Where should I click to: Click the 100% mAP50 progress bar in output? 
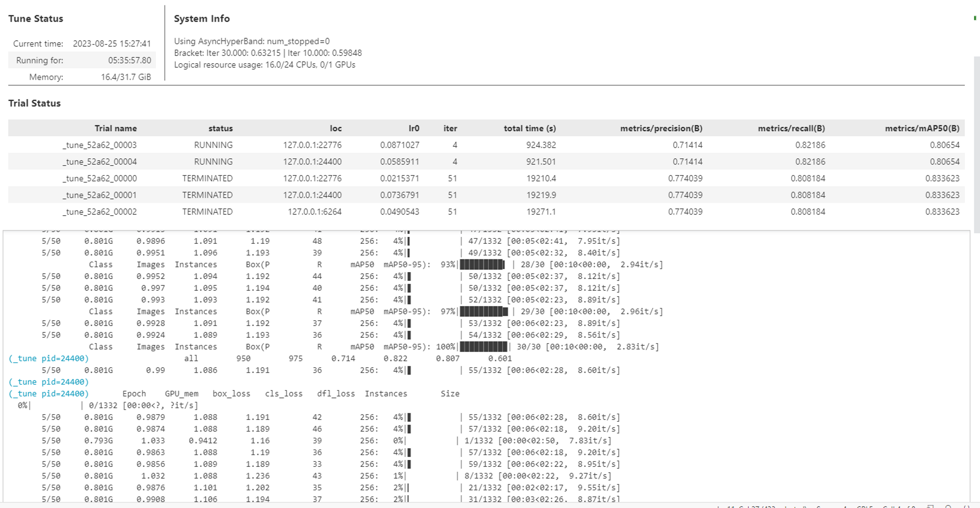pos(482,347)
